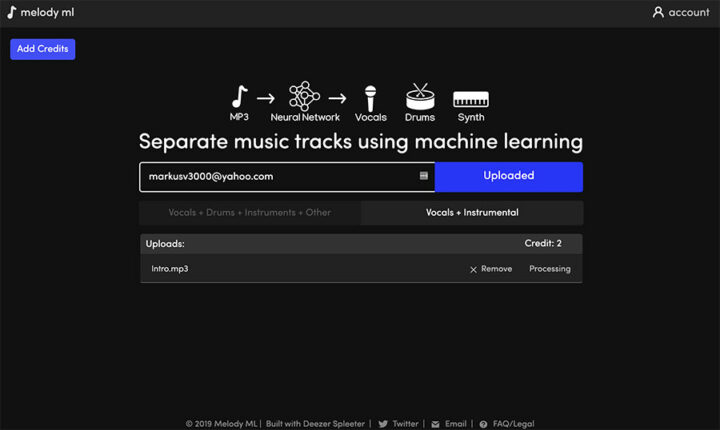Open the FAQ/Legal footer link
The width and height of the screenshot is (720, 430).
(x=511, y=424)
